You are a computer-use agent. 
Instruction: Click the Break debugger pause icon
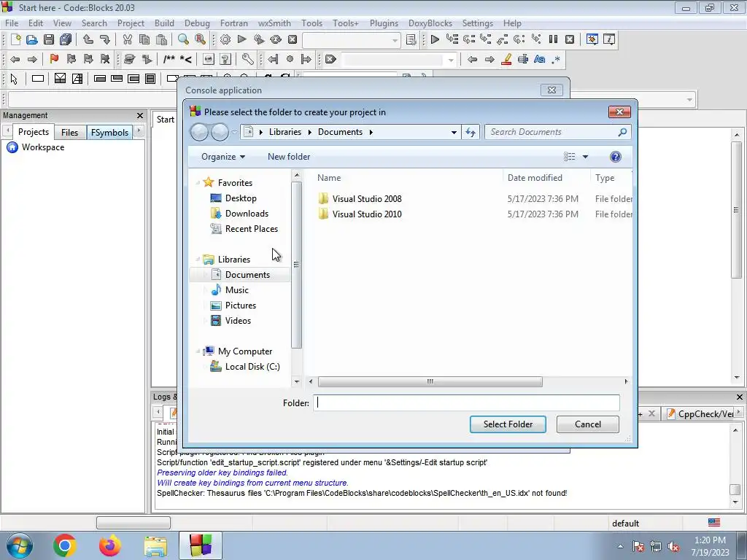[553, 39]
